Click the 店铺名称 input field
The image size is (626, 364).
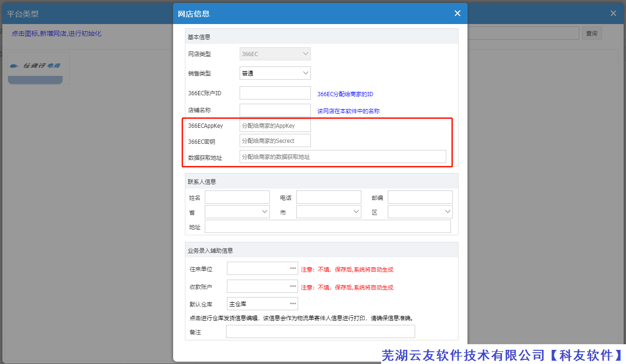coord(275,110)
